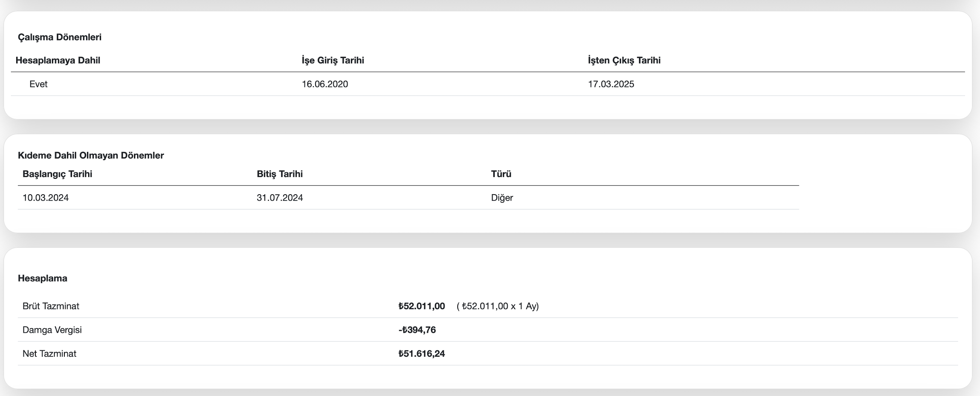The image size is (980, 396).
Task: Select the Bitiş Tarihi column header
Action: tap(279, 174)
